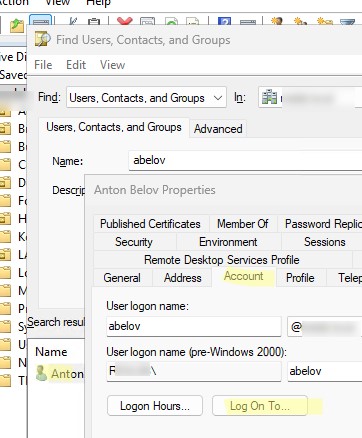This screenshot has width=362, height=438.
Task: Select the folder starting with C in tree
Action: click(x=13, y=164)
